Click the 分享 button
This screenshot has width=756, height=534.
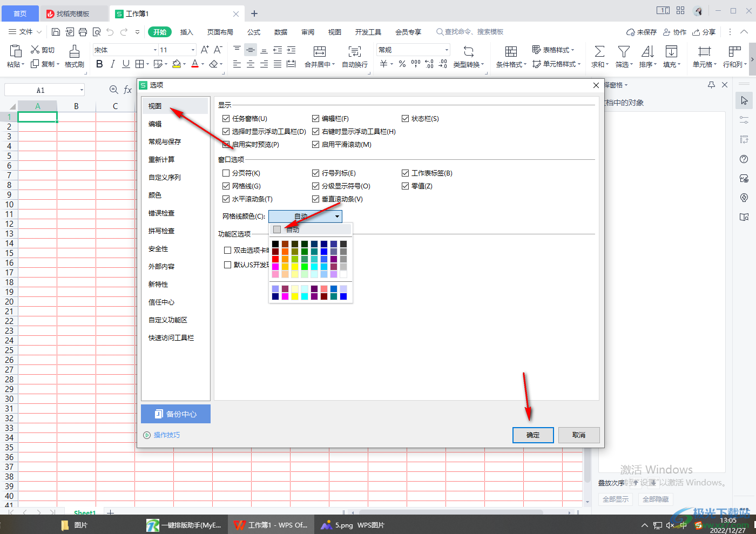(704, 32)
